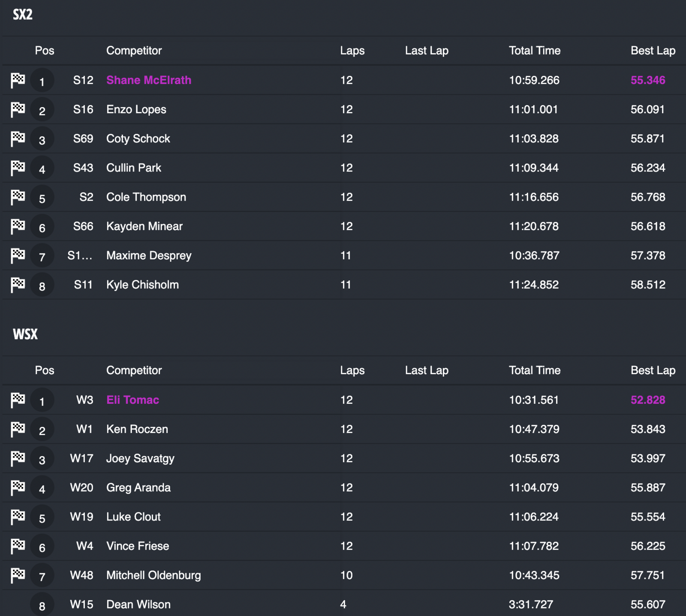The height and width of the screenshot is (616, 686).
Task: Select the finish flag for Joey Savatgy
Action: 18,458
